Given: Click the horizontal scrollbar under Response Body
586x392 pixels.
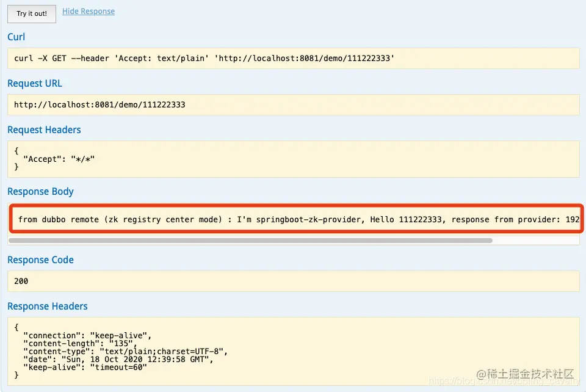Looking at the screenshot, I should (x=250, y=241).
